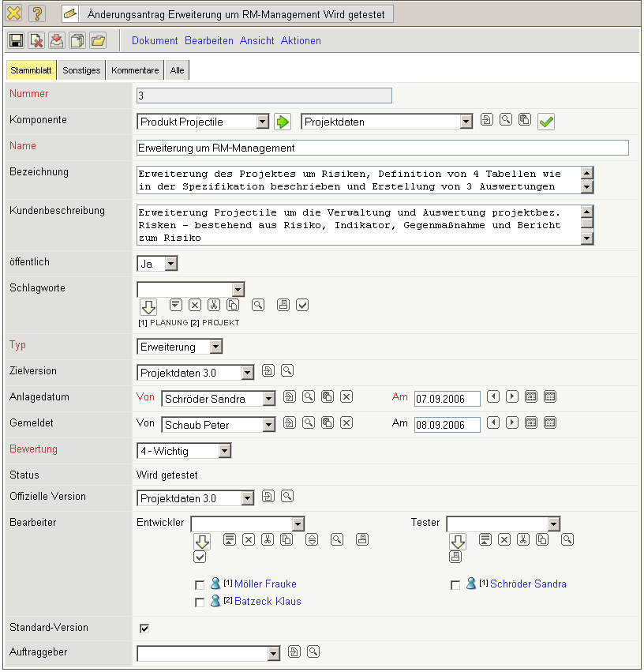This screenshot has width=644, height=672.
Task: Click the open folder icon in toolbar
Action: (98, 40)
